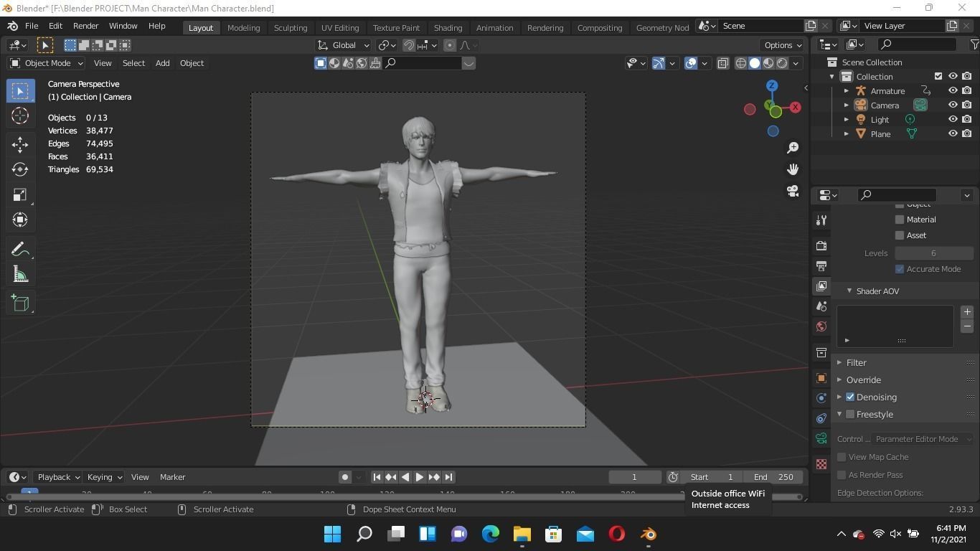
Task: Open the Keying dropdown in the timeline
Action: (x=104, y=477)
